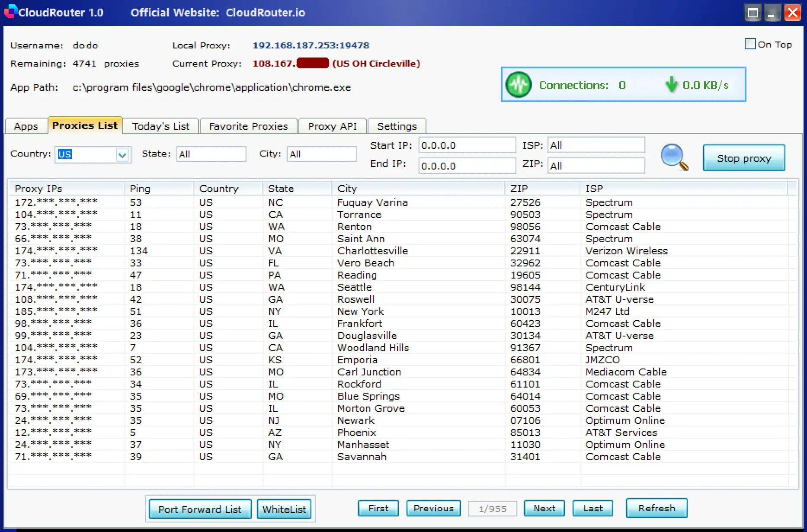Go to Next page of proxies
This screenshot has width=807, height=532.
coord(544,508)
